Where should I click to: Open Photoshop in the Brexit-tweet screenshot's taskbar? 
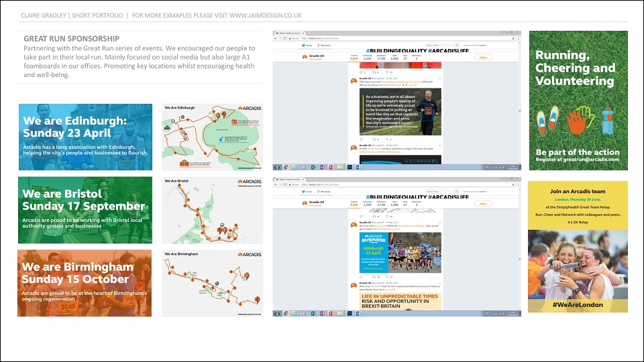349,314
